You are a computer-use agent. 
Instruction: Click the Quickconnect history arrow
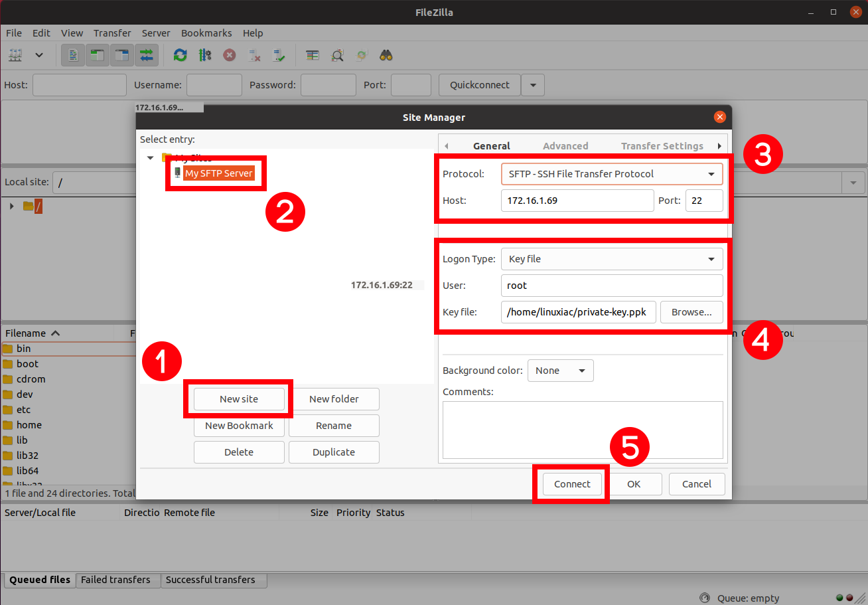pos(533,84)
